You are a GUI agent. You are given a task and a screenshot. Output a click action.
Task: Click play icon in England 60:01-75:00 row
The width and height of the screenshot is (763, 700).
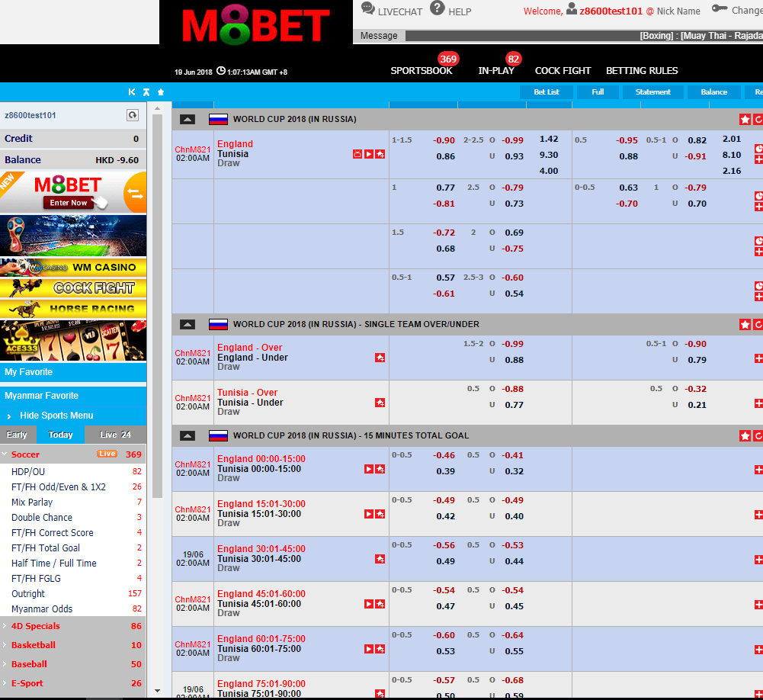369,649
